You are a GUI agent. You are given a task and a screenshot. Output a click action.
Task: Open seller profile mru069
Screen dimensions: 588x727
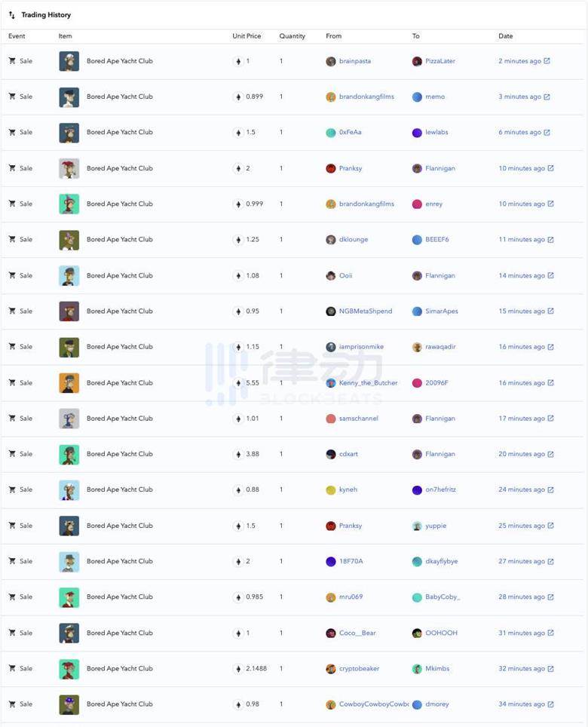351,597
